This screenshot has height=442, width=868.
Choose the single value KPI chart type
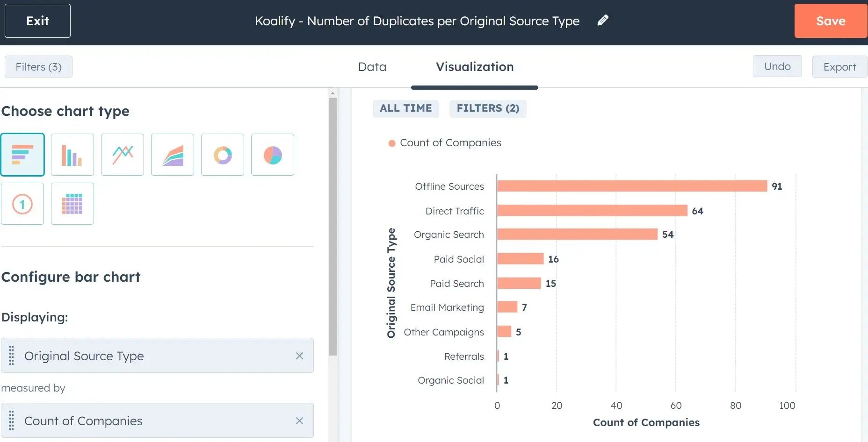click(x=22, y=203)
